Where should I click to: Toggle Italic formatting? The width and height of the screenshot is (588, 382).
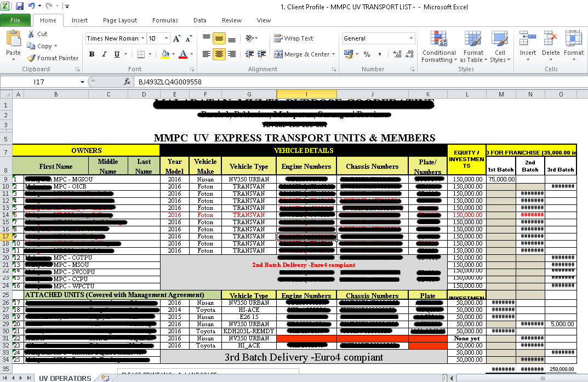[x=104, y=54]
